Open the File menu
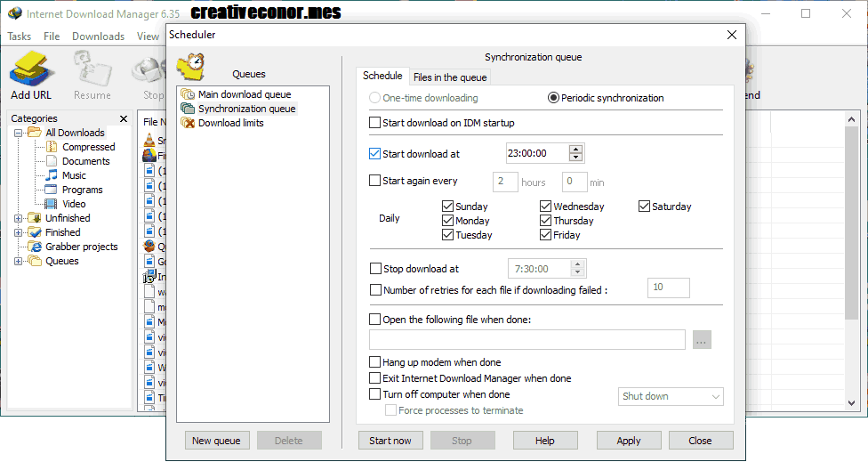The width and height of the screenshot is (868, 462). tap(52, 36)
